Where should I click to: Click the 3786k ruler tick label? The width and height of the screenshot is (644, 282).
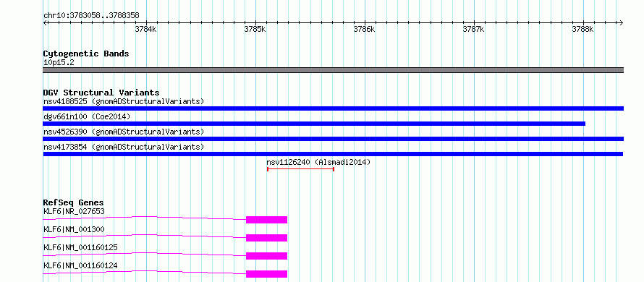(x=364, y=30)
